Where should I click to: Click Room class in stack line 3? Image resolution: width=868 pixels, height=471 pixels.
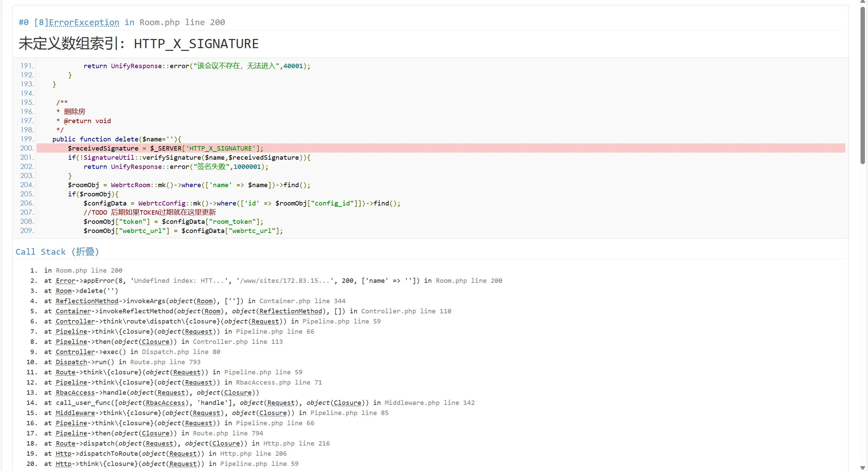63,291
